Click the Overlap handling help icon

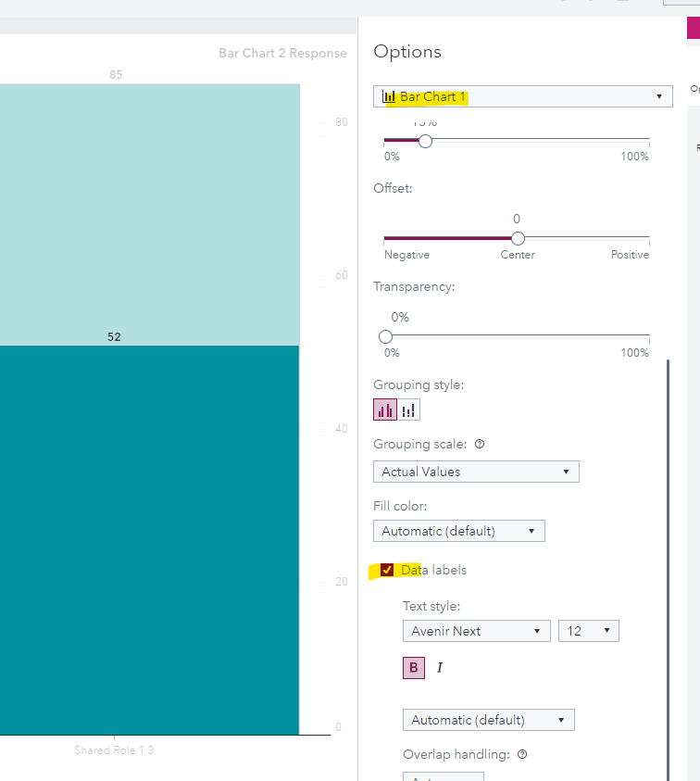tap(522, 754)
